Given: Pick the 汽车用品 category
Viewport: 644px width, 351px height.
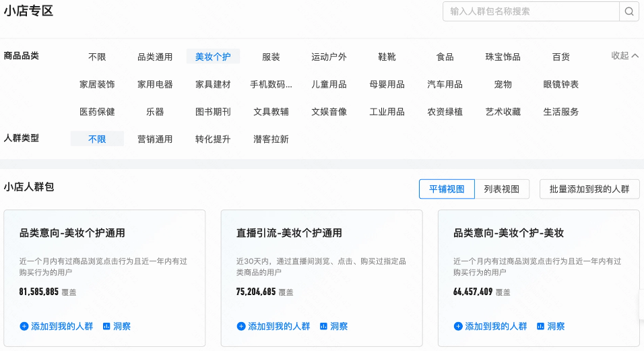Looking at the screenshot, I should [x=445, y=84].
